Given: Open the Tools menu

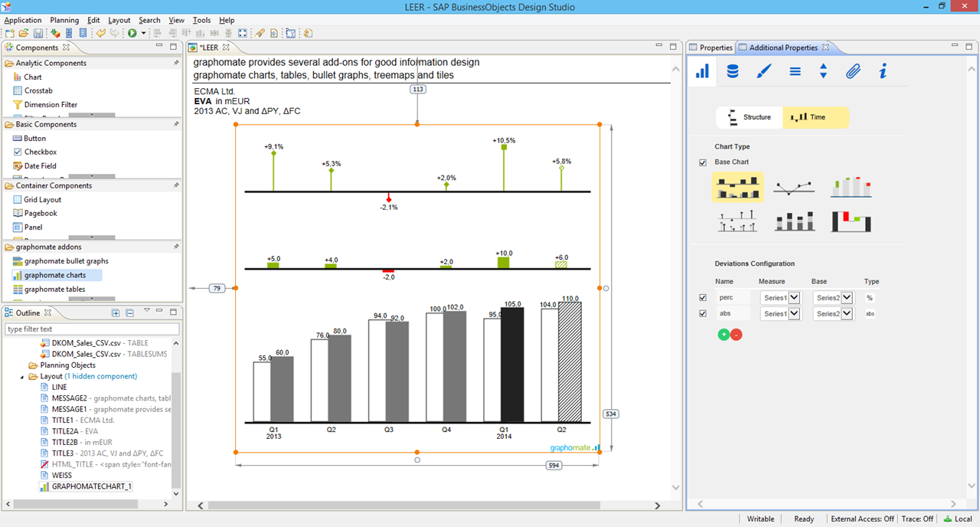Looking at the screenshot, I should point(201,20).
